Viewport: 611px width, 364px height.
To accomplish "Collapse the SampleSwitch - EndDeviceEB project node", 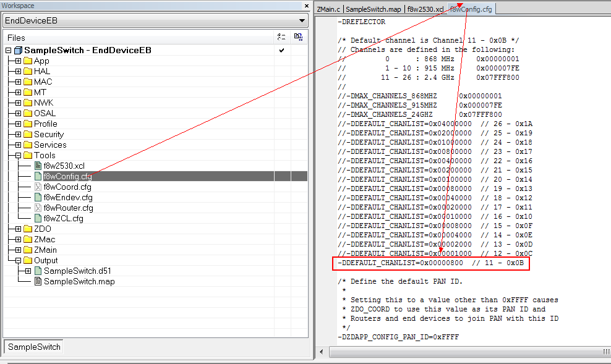I will (9, 51).
